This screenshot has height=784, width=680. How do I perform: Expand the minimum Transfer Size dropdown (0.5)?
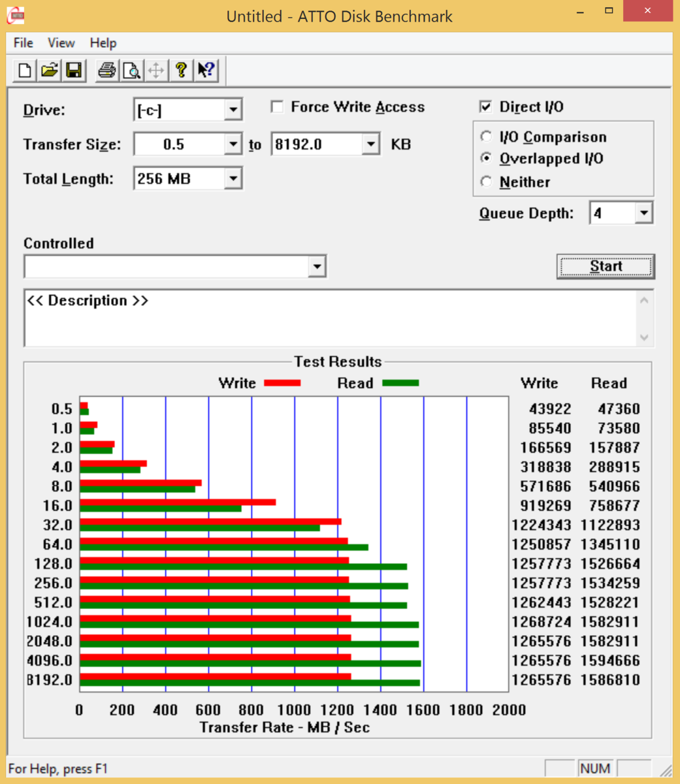(x=233, y=144)
